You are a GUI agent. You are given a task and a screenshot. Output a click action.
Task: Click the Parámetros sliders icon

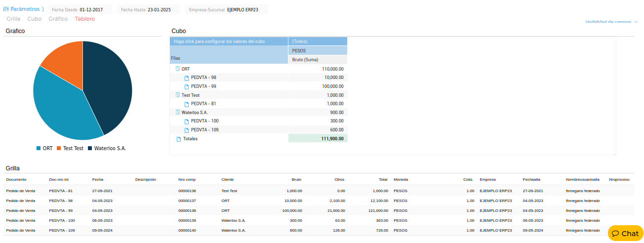(x=6, y=9)
